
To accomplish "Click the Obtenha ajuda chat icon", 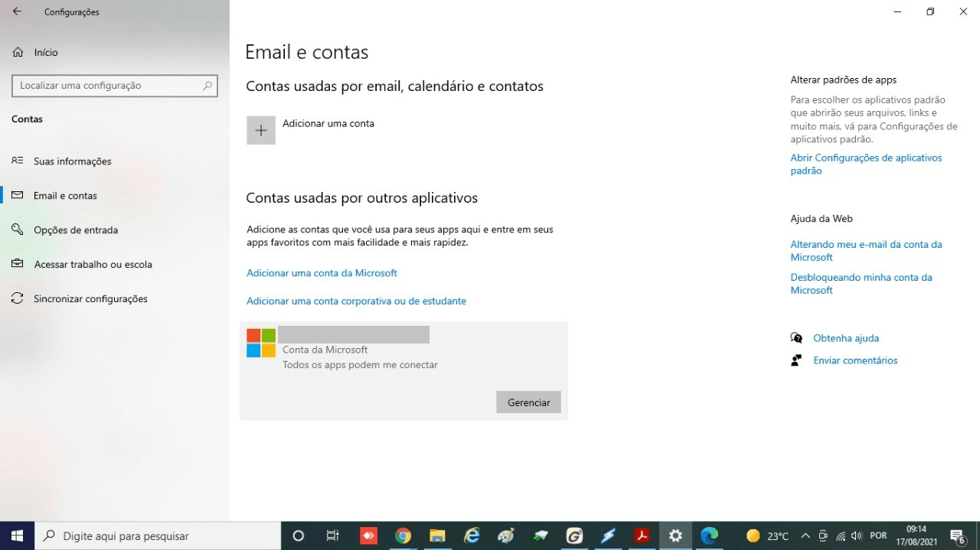I will (x=796, y=338).
